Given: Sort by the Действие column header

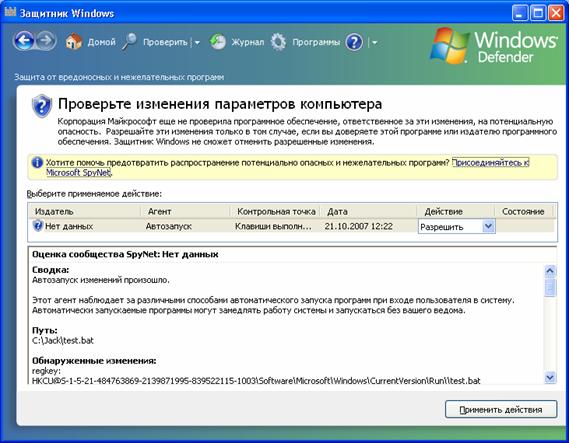Looking at the screenshot, I should pyautogui.click(x=455, y=211).
